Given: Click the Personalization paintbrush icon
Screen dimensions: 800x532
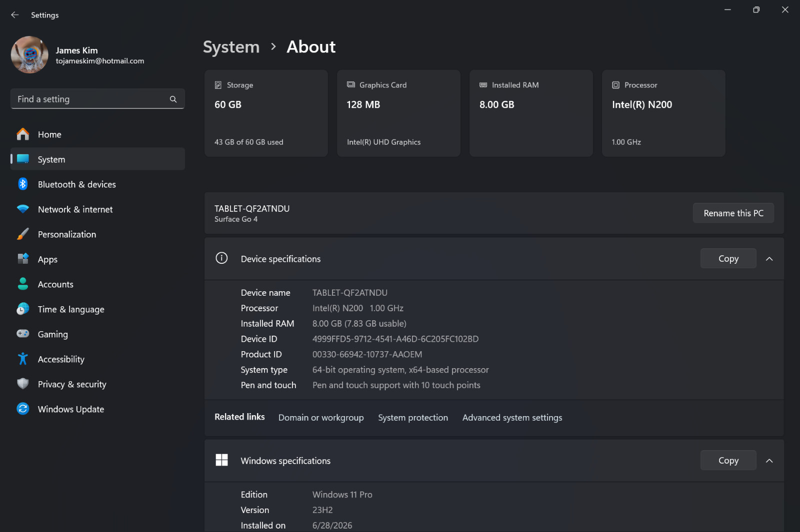Looking at the screenshot, I should point(23,234).
